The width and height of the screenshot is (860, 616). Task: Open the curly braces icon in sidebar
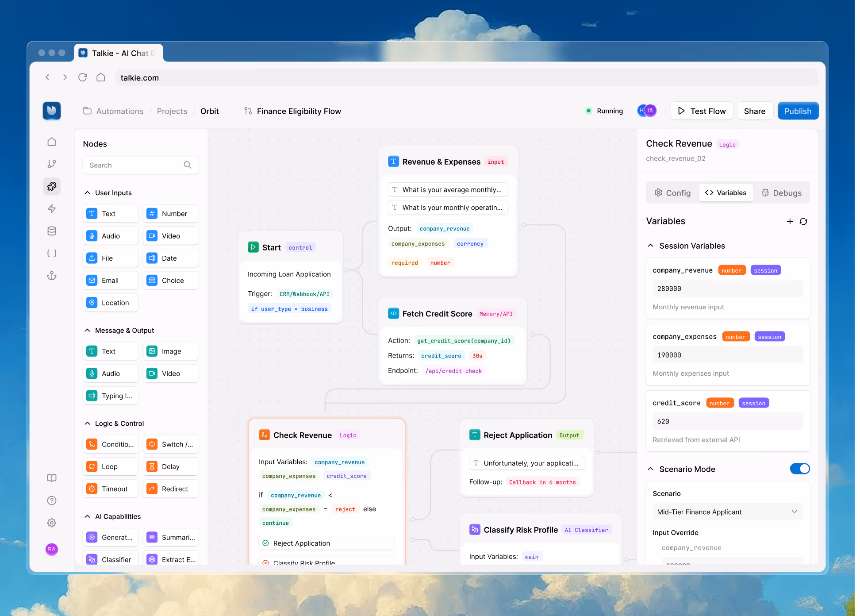pyautogui.click(x=52, y=253)
